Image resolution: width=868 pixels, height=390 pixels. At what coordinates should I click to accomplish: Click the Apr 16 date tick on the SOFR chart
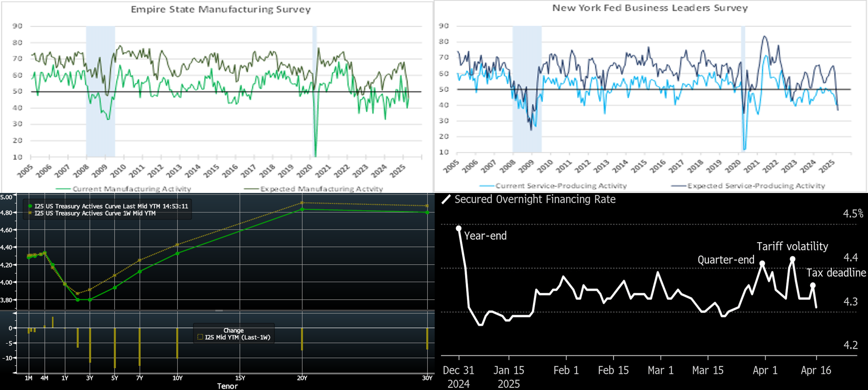tap(816, 370)
